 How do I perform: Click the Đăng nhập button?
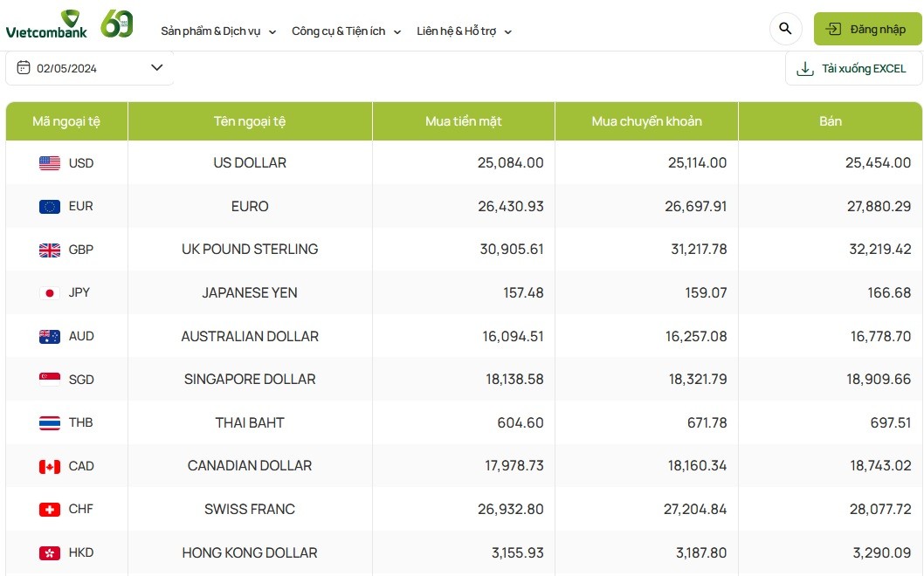pos(867,28)
